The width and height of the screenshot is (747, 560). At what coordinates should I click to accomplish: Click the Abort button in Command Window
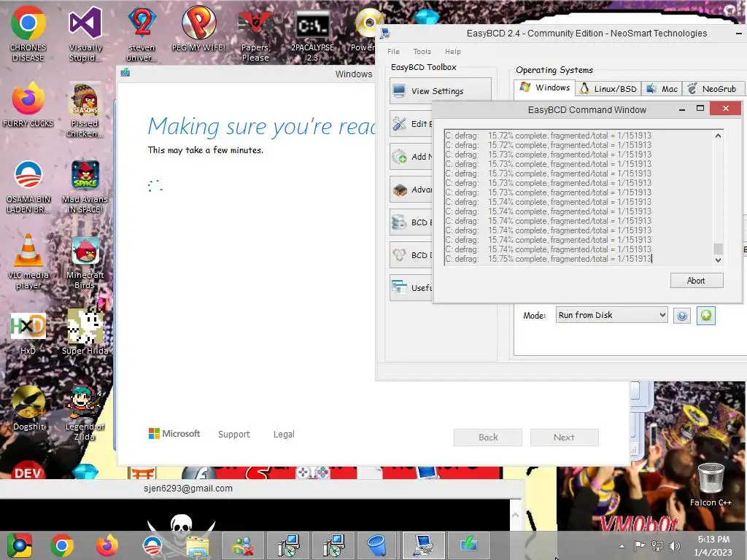[x=697, y=281]
